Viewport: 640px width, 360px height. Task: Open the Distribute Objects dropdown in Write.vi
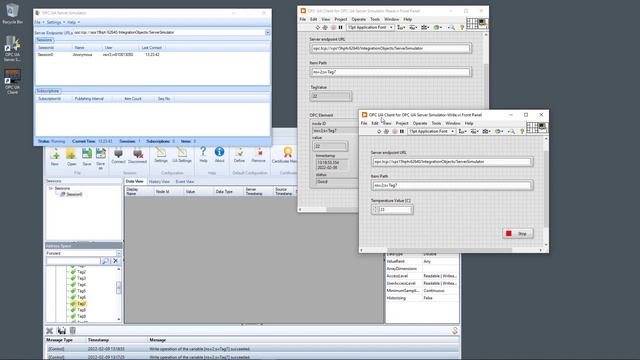pos(474,131)
